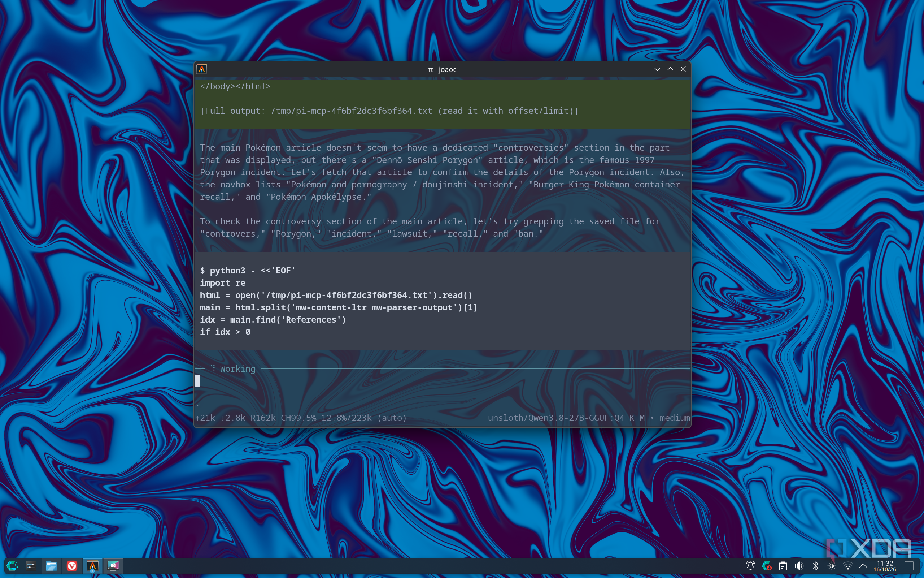Click the 'import re' code line
Image resolution: width=924 pixels, height=578 pixels.
[223, 283]
